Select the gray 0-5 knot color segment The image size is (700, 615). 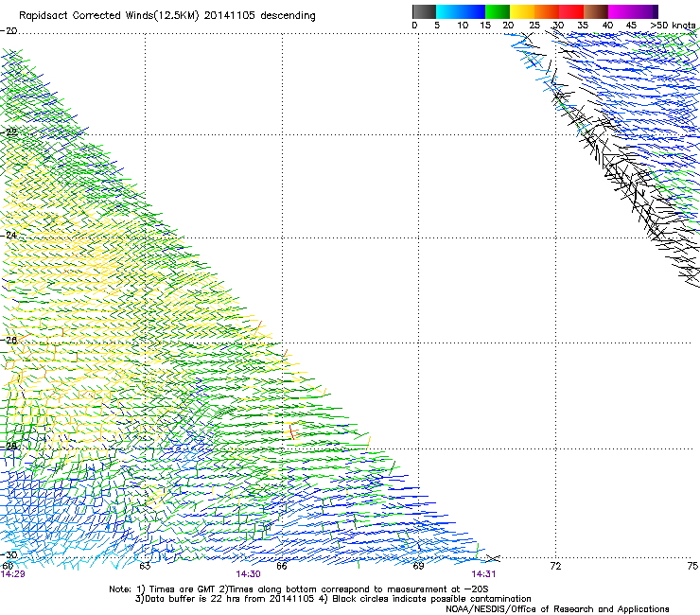pos(424,11)
